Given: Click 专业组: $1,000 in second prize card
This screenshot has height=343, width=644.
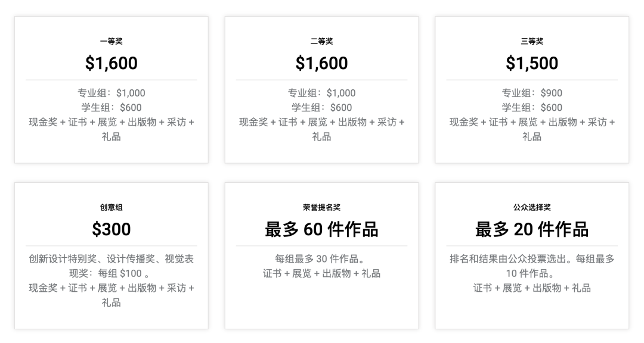Looking at the screenshot, I should click(x=321, y=93).
